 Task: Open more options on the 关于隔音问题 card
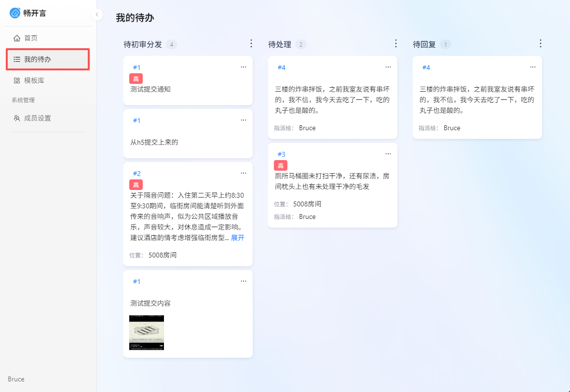244,174
